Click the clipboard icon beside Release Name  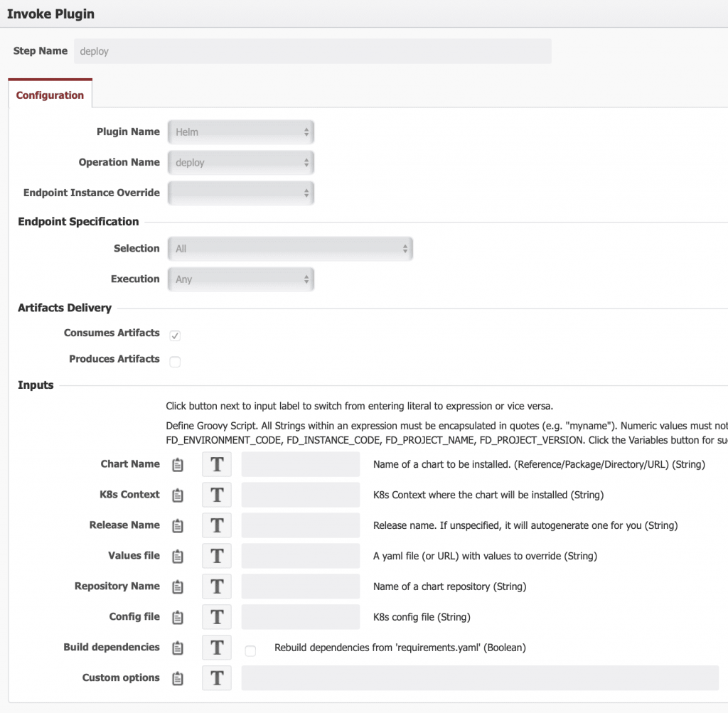coord(178,526)
